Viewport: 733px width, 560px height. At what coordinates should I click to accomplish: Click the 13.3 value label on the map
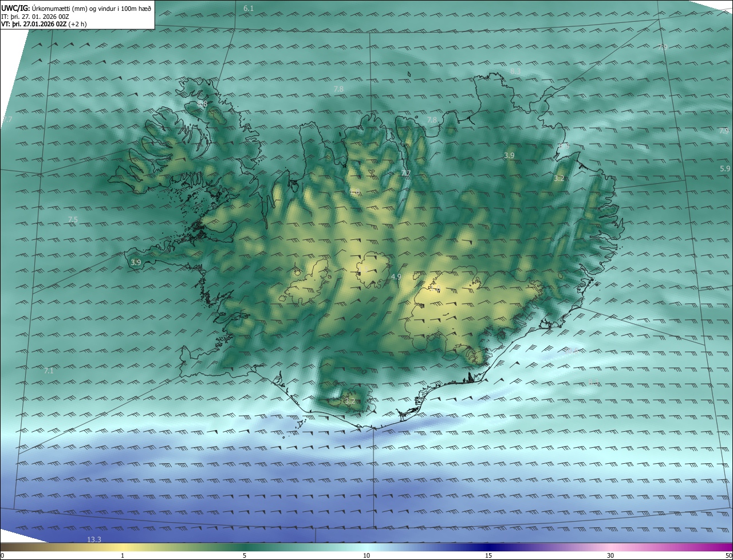94,539
